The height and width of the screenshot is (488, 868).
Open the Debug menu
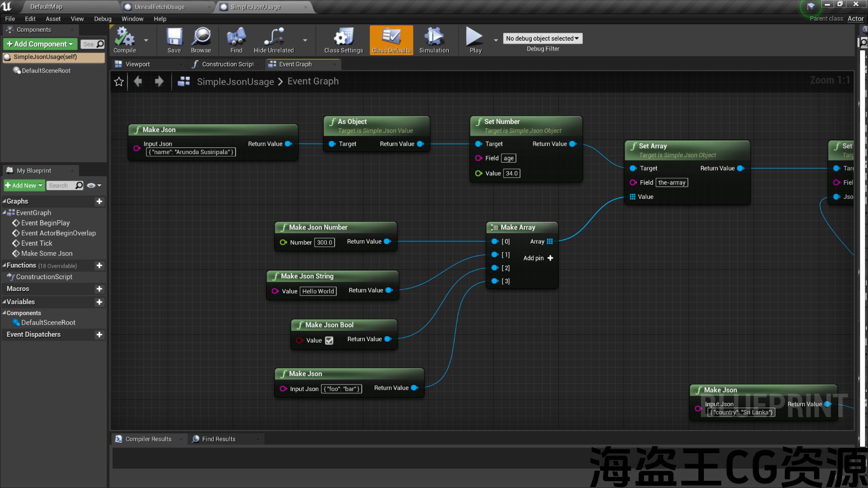tap(102, 19)
